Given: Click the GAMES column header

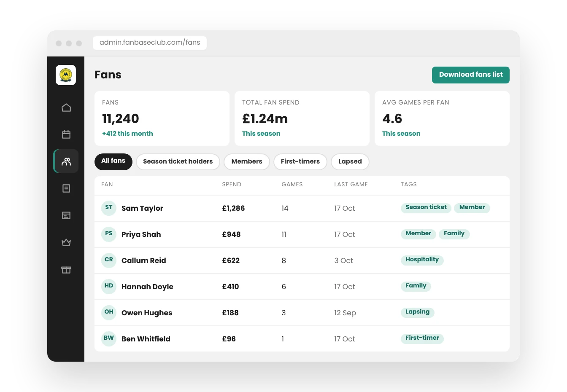Looking at the screenshot, I should coord(292,184).
